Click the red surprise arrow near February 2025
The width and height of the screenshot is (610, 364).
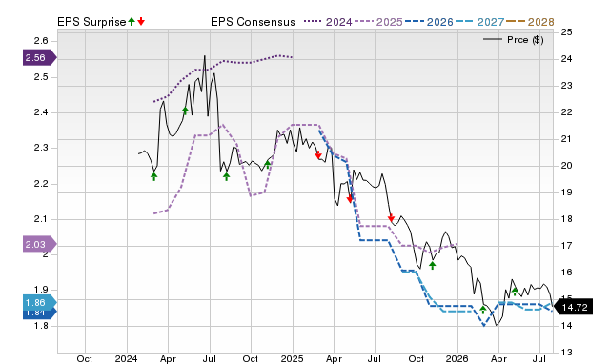tap(318, 154)
